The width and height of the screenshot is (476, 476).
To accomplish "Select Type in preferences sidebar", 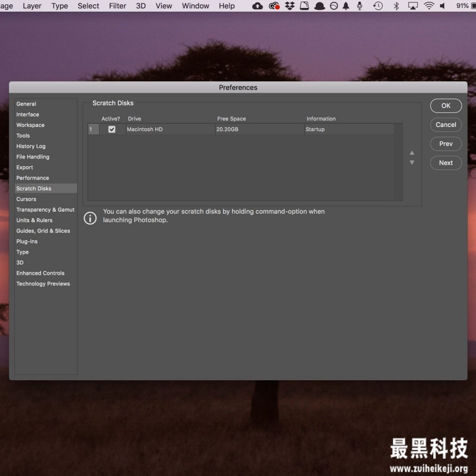I will tap(46, 252).
